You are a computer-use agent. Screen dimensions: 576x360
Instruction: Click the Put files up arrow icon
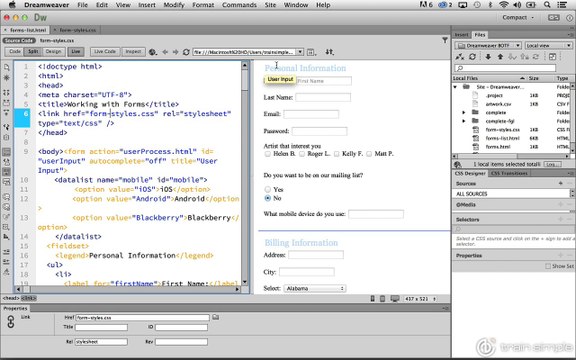pyautogui.click(x=500, y=57)
